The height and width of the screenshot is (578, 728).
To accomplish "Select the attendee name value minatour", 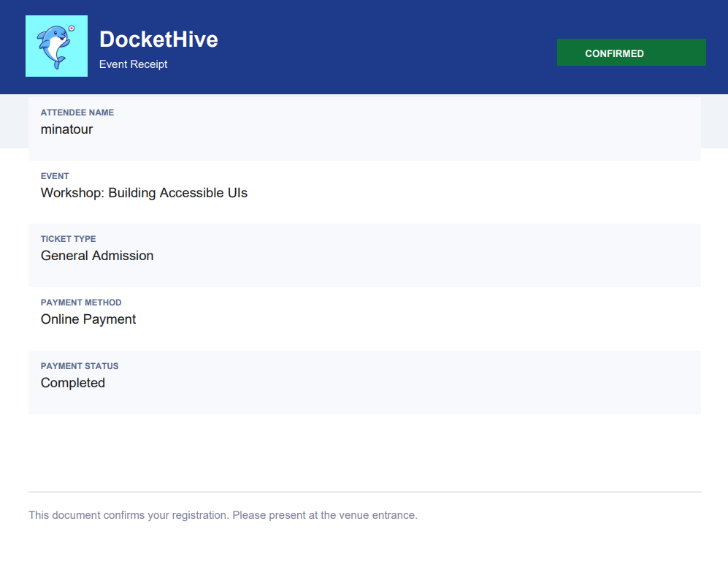I will [66, 129].
